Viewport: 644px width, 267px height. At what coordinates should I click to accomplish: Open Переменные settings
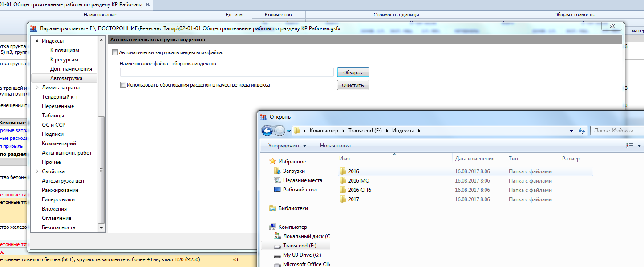[x=58, y=106]
